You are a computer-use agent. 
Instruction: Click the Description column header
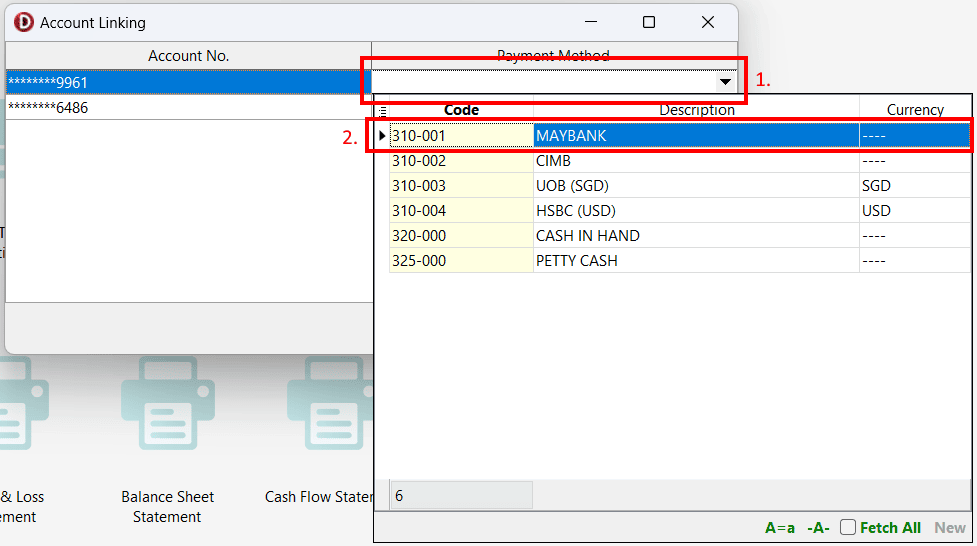(696, 110)
